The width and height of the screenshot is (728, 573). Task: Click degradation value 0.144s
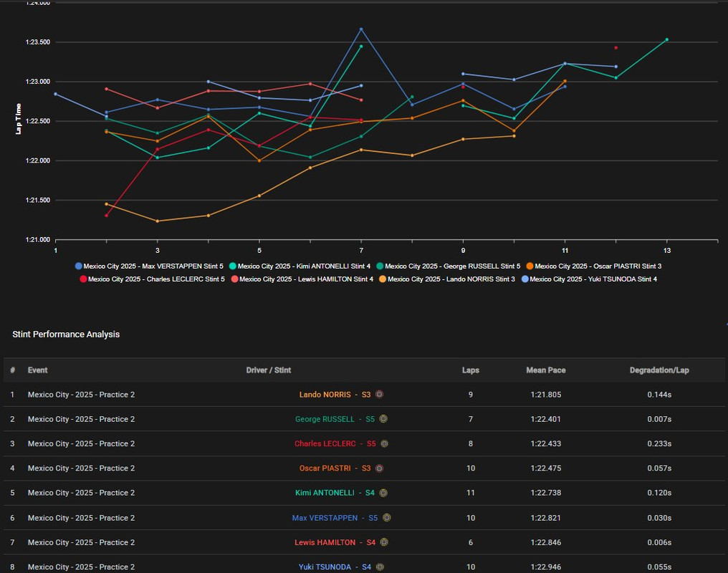[659, 395]
